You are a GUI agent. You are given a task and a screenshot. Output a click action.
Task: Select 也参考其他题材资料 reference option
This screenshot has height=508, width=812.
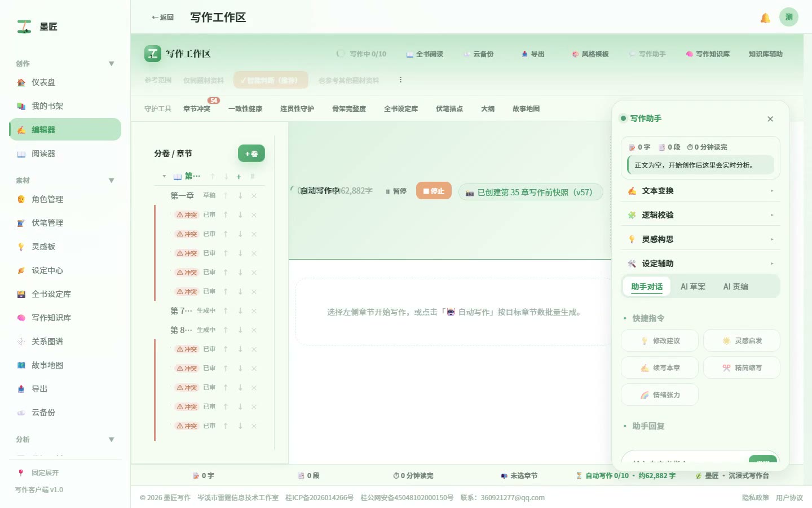click(x=348, y=80)
